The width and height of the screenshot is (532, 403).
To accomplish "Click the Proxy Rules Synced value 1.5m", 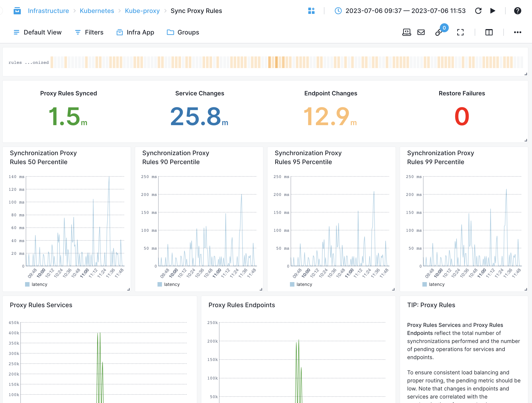I will point(68,116).
